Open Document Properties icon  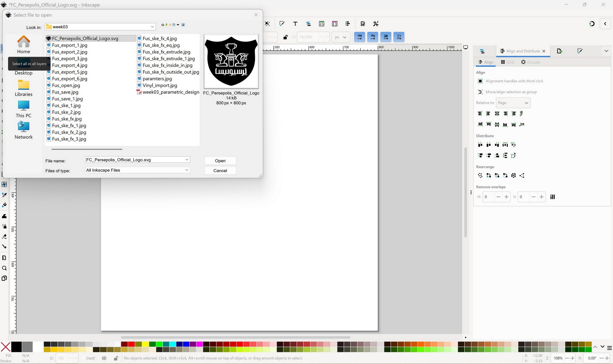(363, 24)
